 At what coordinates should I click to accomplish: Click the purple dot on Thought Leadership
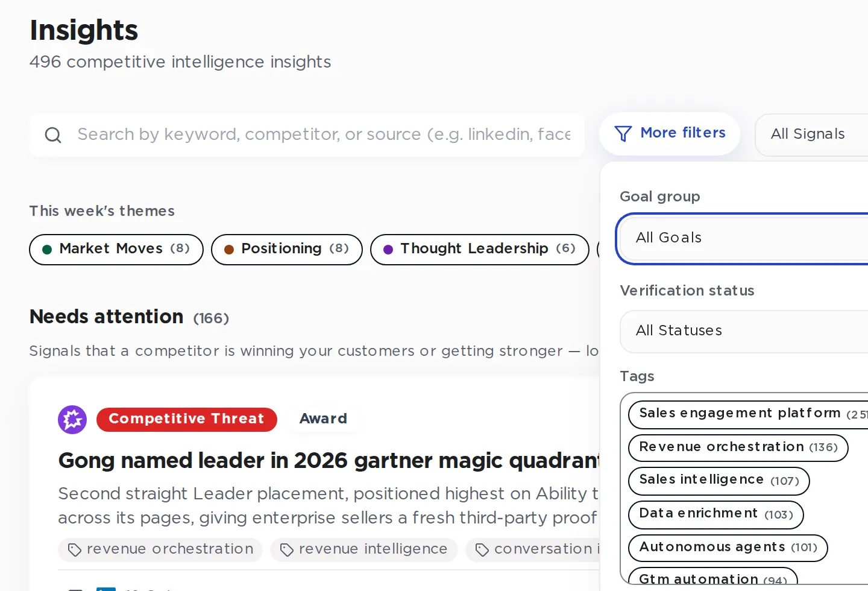coord(388,250)
